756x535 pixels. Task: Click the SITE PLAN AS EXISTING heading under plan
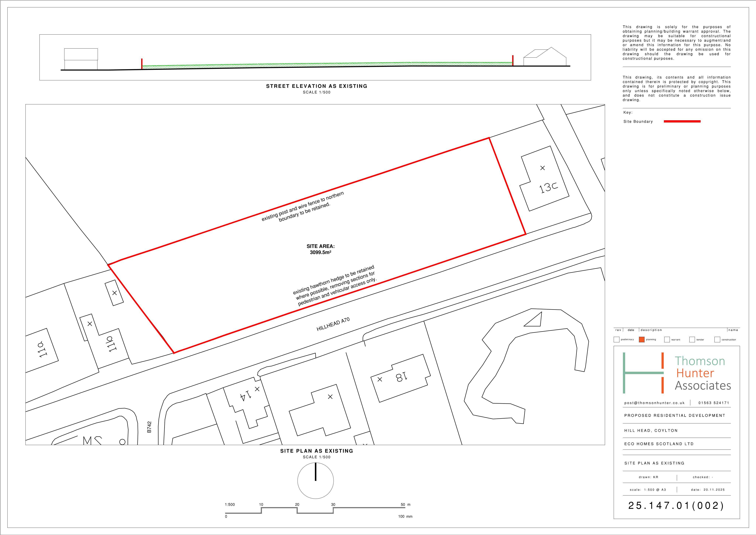pyautogui.click(x=317, y=451)
